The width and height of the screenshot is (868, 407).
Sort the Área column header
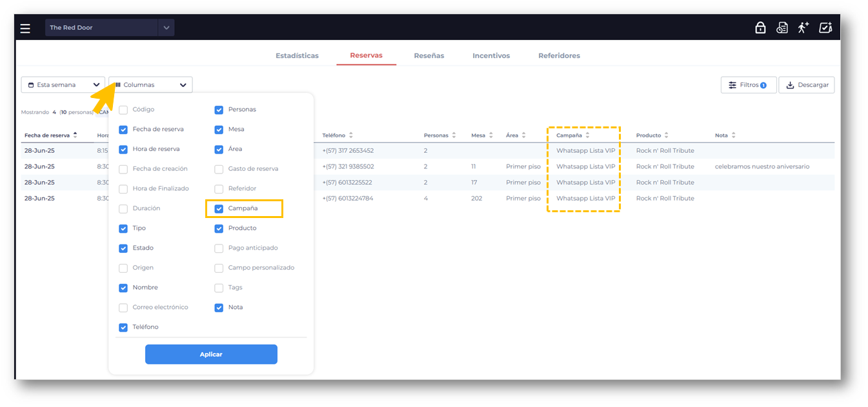[x=523, y=135]
